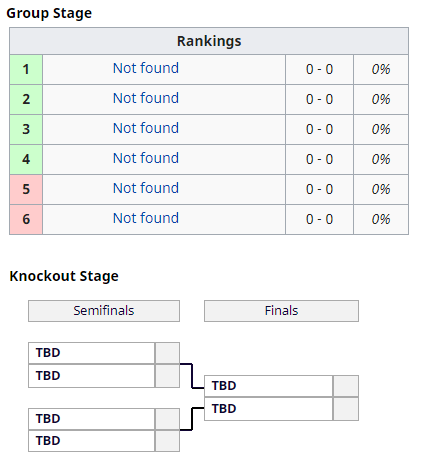Click the Finals round header

tap(281, 311)
